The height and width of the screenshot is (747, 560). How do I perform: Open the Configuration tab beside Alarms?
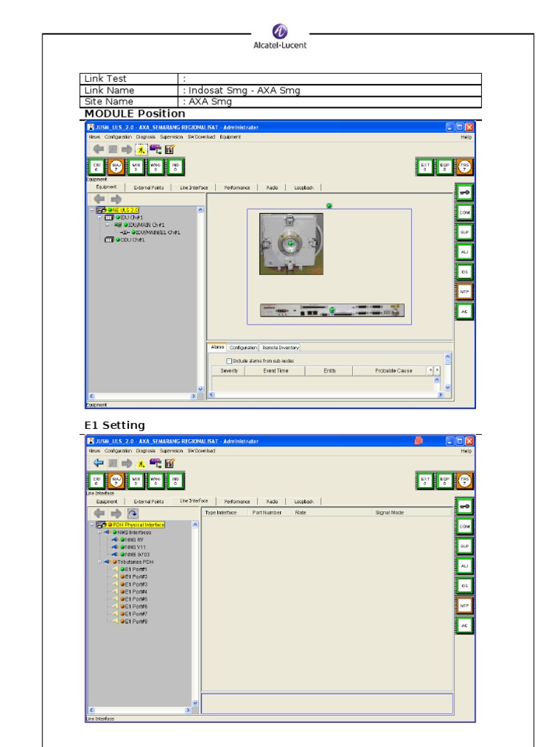[x=244, y=348]
